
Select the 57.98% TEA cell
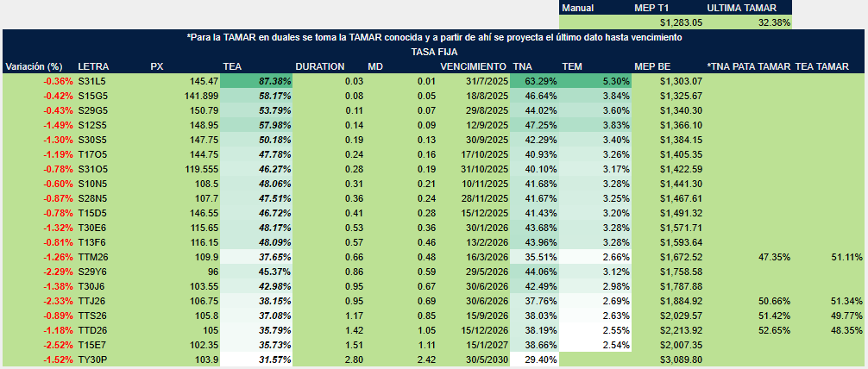[x=256, y=124]
